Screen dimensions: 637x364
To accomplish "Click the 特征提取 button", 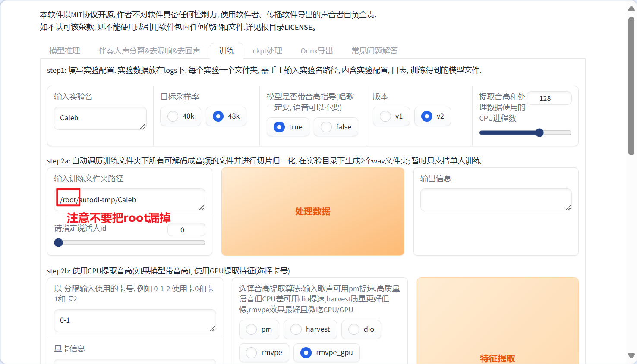I will (x=498, y=321).
